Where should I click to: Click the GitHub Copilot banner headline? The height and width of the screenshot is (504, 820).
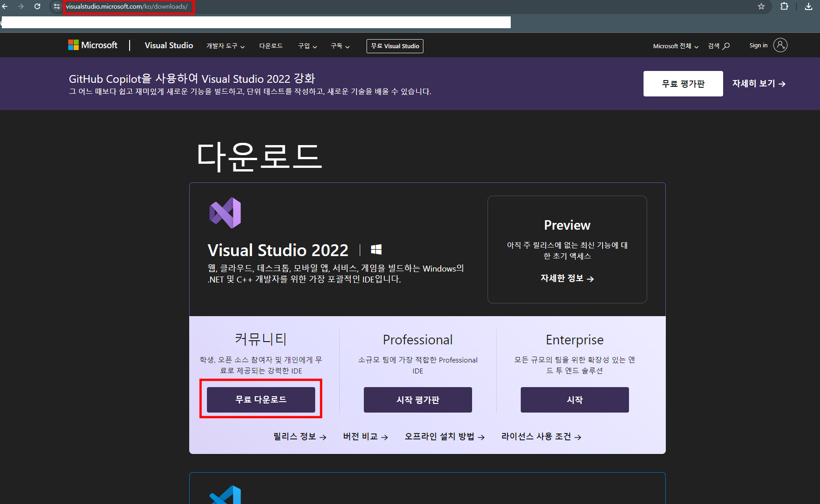(192, 79)
